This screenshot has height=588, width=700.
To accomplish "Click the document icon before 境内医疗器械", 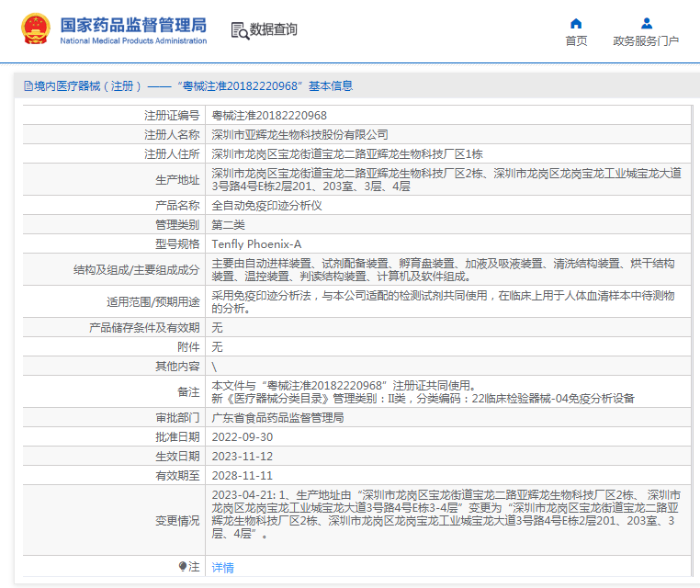I will pyautogui.click(x=28, y=85).
